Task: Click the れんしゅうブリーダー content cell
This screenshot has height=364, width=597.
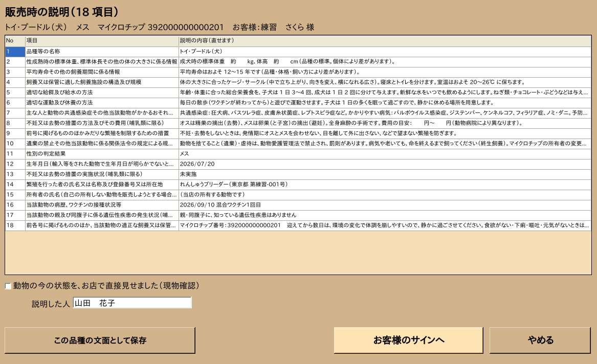Action: pos(385,185)
